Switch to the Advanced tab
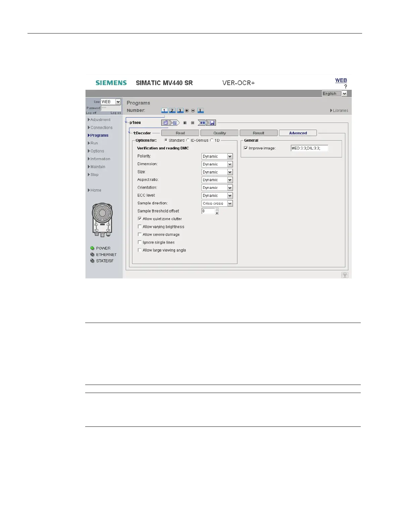The image size is (399, 532). coord(298,133)
